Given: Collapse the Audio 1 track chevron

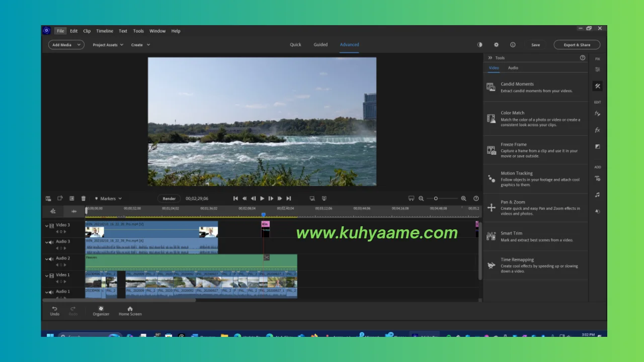Looking at the screenshot, I should point(47,292).
